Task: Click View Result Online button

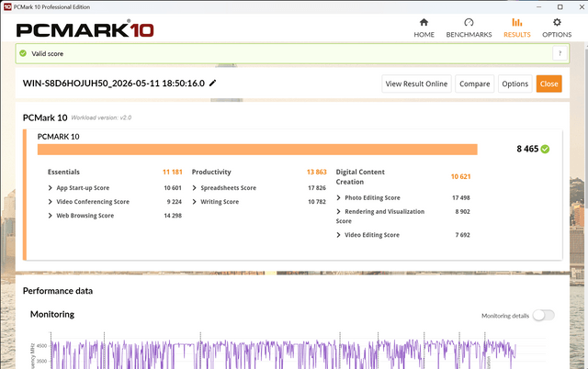Action: tap(416, 84)
